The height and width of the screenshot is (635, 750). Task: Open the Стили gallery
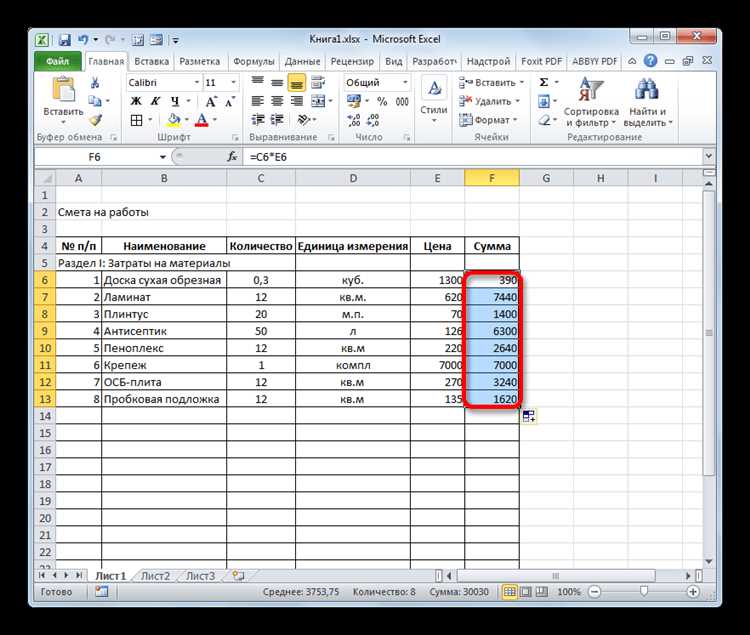click(434, 99)
